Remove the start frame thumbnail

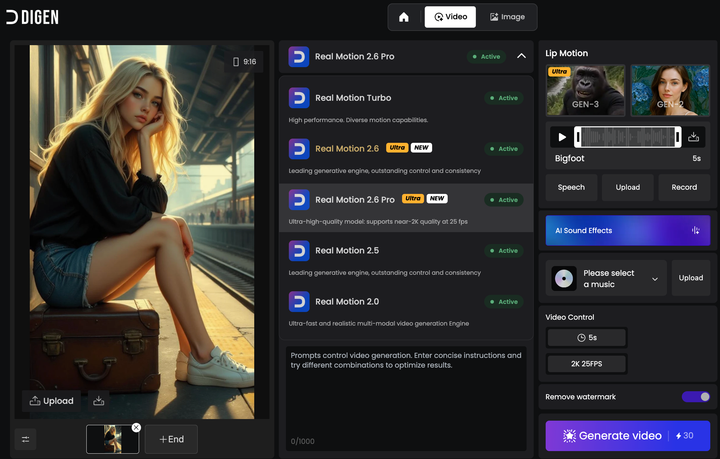[x=136, y=427]
